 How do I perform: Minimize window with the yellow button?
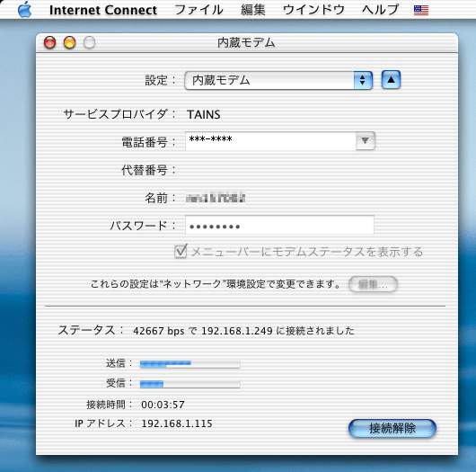pos(69,42)
